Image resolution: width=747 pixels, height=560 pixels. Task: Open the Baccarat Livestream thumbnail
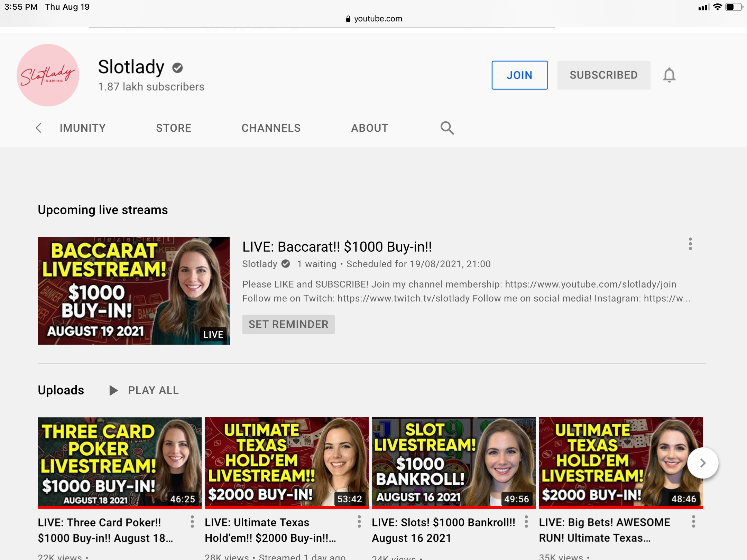coord(133,291)
